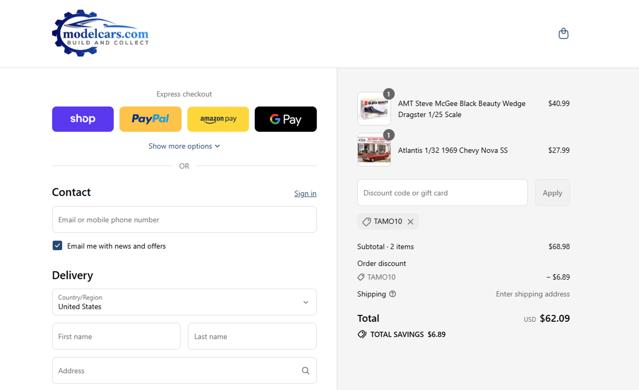Pay with PayPal button
The image size is (639, 390).
[x=150, y=119]
